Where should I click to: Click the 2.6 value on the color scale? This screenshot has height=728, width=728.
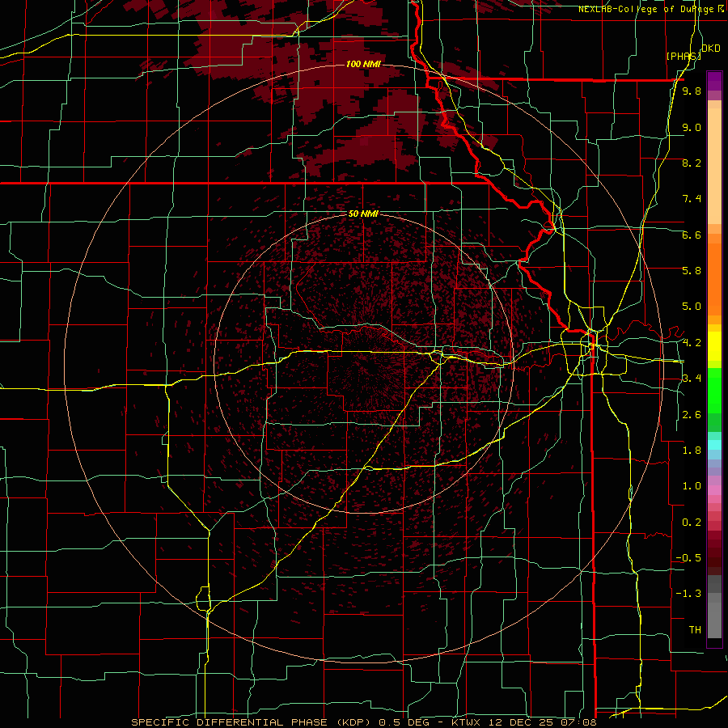point(692,415)
